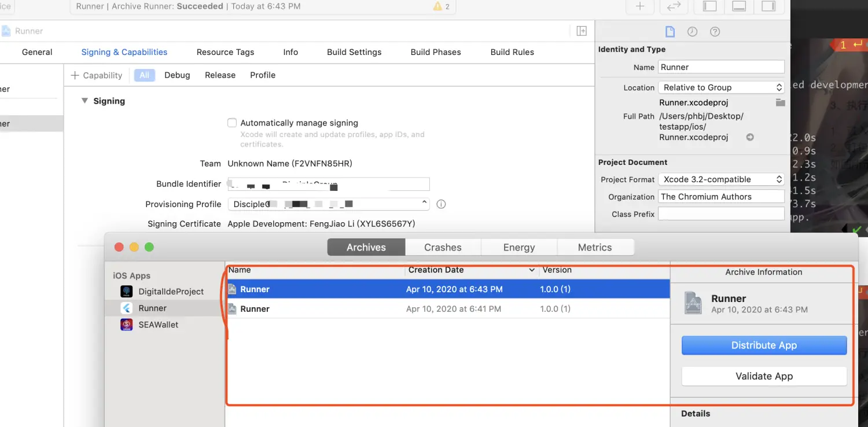Screen dimensions: 868x427
Task: Open the Location Relative to Group dropdown
Action: pyautogui.click(x=721, y=87)
